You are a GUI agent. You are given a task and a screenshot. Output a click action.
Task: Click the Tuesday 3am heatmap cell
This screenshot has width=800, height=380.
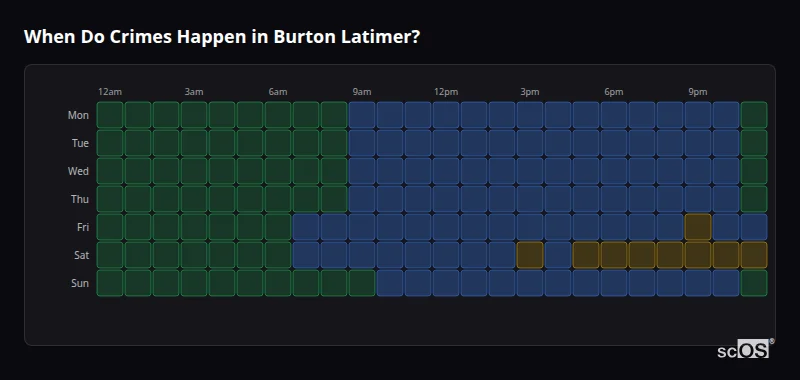tap(194, 143)
